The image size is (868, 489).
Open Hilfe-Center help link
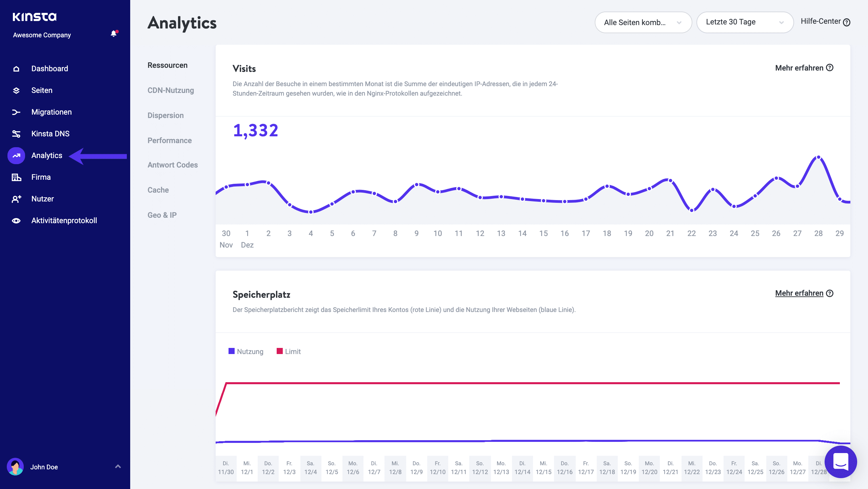click(x=825, y=21)
